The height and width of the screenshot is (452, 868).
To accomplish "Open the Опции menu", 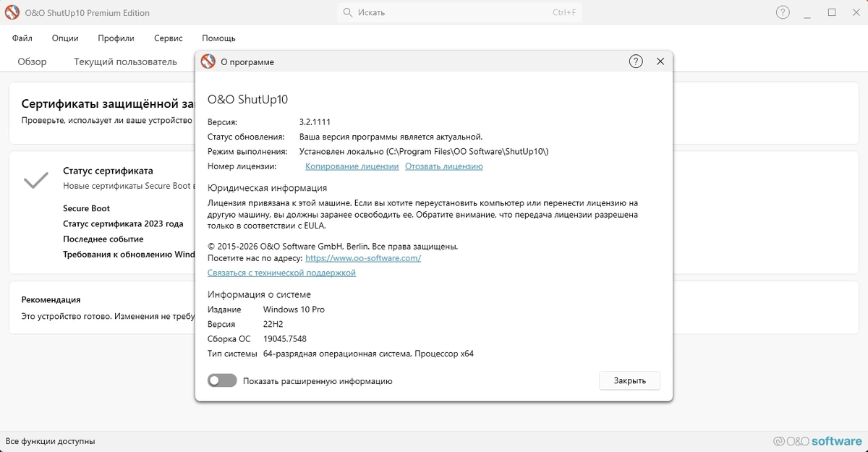I will 65,38.
